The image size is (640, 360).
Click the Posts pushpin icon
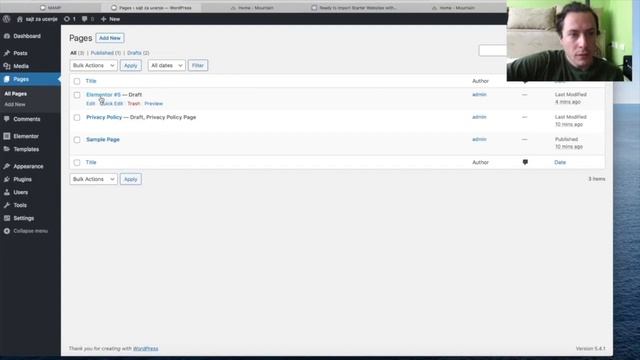(x=7, y=53)
